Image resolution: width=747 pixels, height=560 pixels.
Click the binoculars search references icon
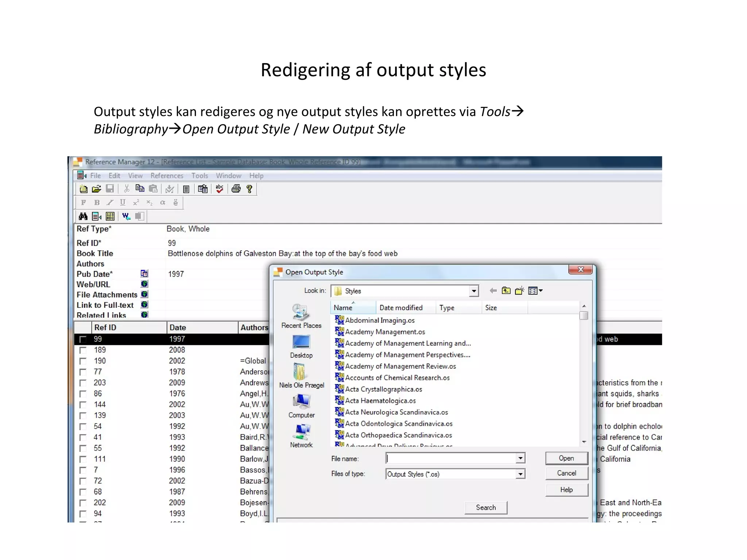coord(83,217)
